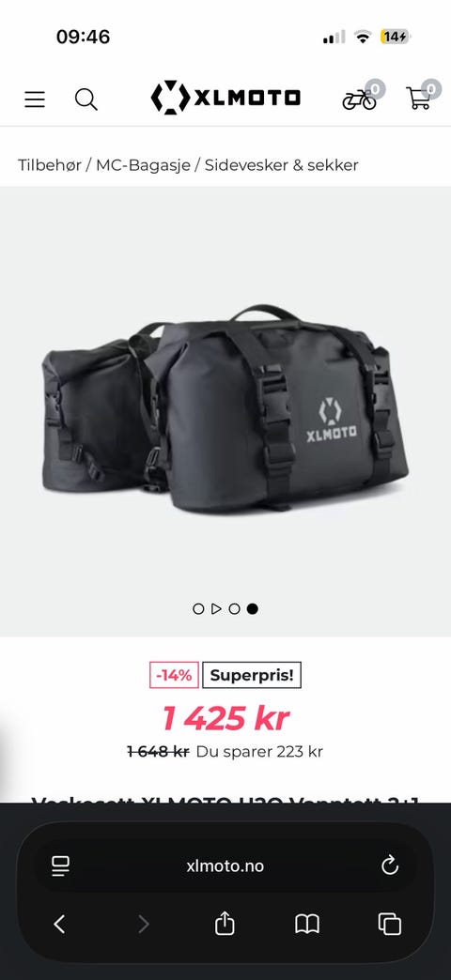451x980 pixels.
Task: Open the motorcycle garage icon
Action: (x=362, y=98)
